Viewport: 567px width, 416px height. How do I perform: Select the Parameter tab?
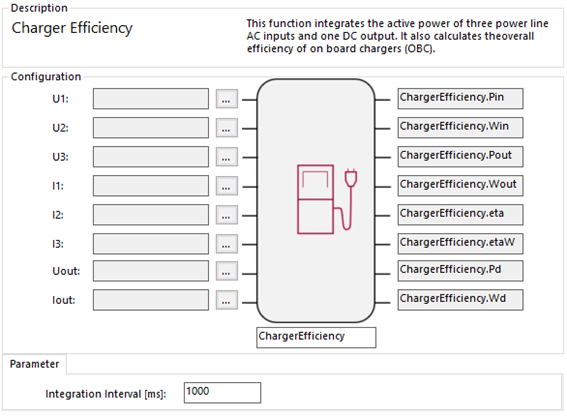pyautogui.click(x=34, y=364)
